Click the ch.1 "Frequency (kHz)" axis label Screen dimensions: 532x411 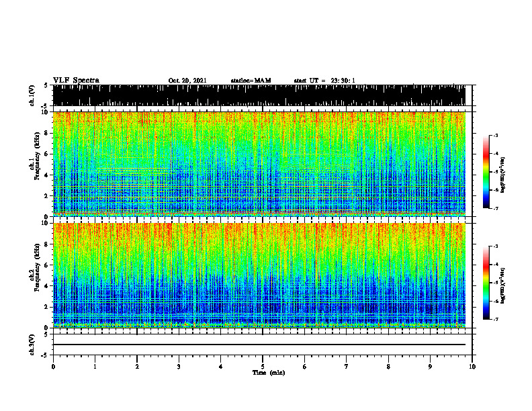click(37, 157)
